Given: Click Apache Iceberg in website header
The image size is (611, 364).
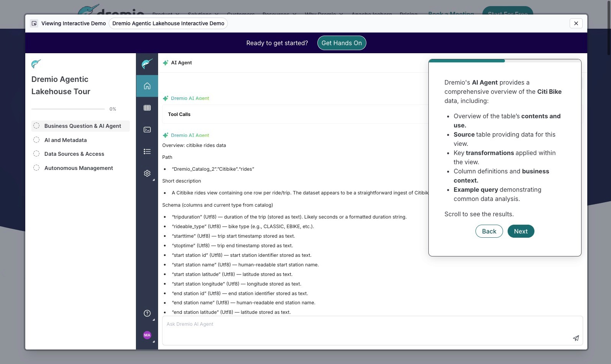Looking at the screenshot, I should (371, 13).
